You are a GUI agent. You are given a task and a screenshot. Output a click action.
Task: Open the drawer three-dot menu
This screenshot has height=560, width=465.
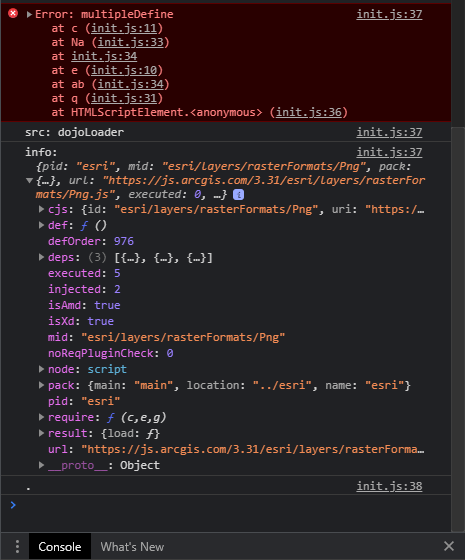(x=17, y=546)
